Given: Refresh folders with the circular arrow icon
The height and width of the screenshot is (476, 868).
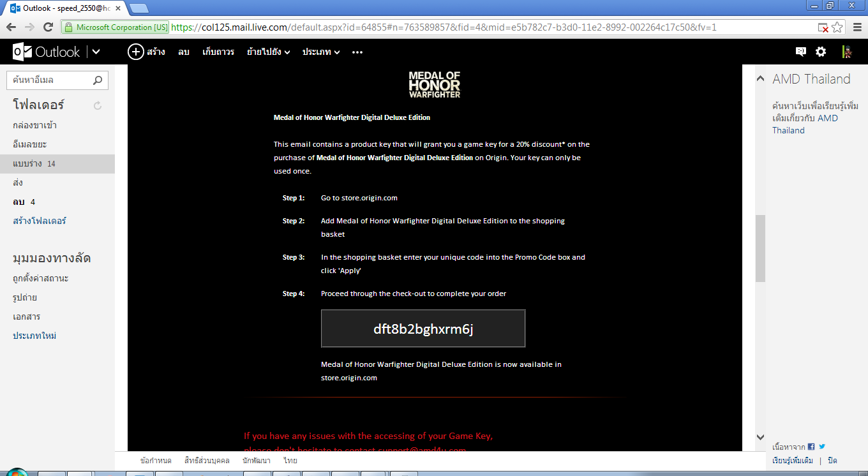Looking at the screenshot, I should click(x=98, y=105).
